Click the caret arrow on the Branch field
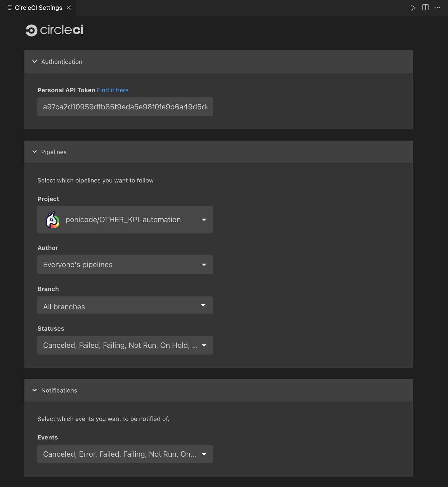448x487 pixels. 203,305
